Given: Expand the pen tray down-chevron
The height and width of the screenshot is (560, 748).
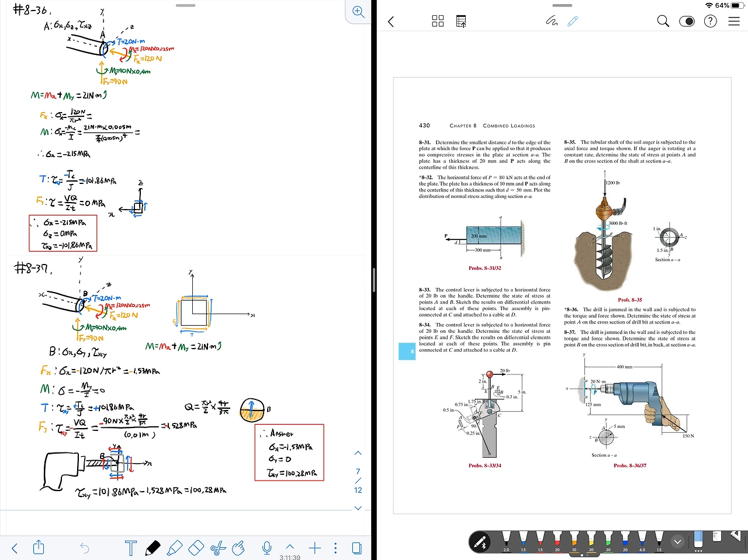Looking at the screenshot, I should tap(678, 542).
